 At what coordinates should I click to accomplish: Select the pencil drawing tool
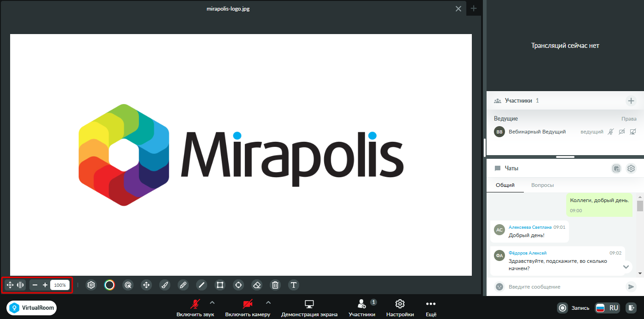click(x=183, y=285)
